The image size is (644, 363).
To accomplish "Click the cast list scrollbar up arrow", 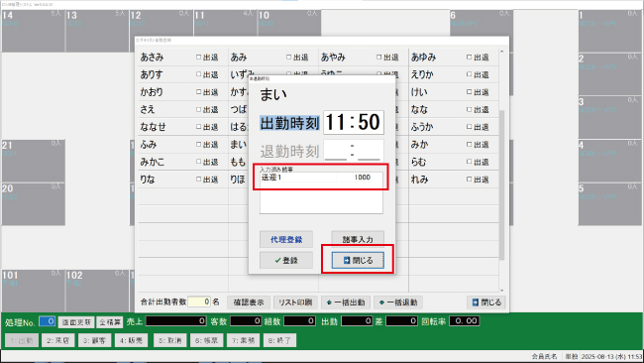I will click(x=501, y=52).
